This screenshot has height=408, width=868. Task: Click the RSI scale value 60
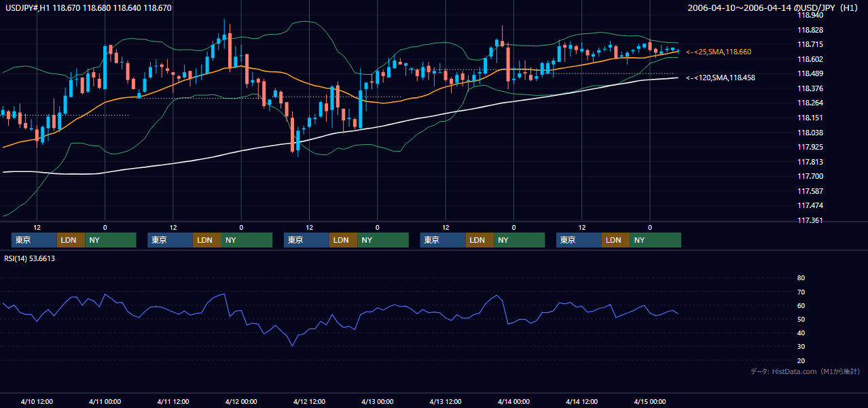click(801, 306)
